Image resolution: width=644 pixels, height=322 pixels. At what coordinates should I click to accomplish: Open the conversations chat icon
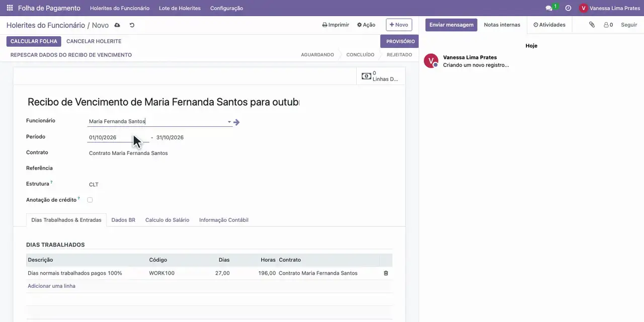pos(549,8)
